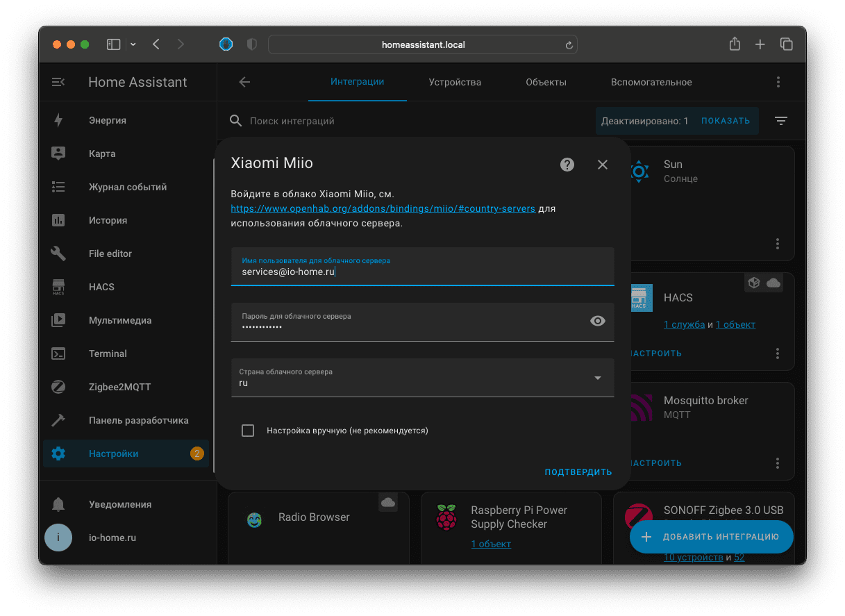
Task: Close the Xiaomi Miio dialog
Action: pyautogui.click(x=602, y=165)
